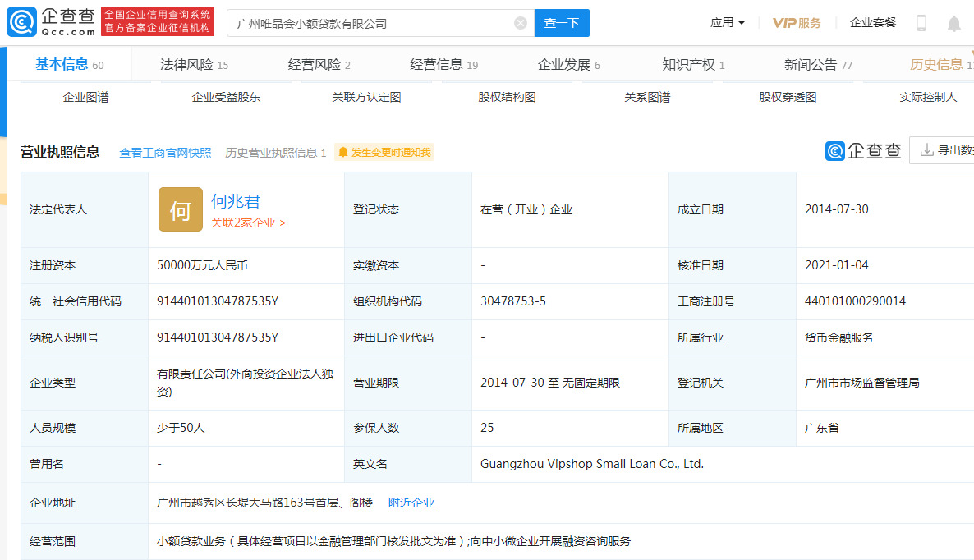Select the company address text 广州市越秀区长堤大马路163号
The height and width of the screenshot is (560, 974).
(236, 503)
